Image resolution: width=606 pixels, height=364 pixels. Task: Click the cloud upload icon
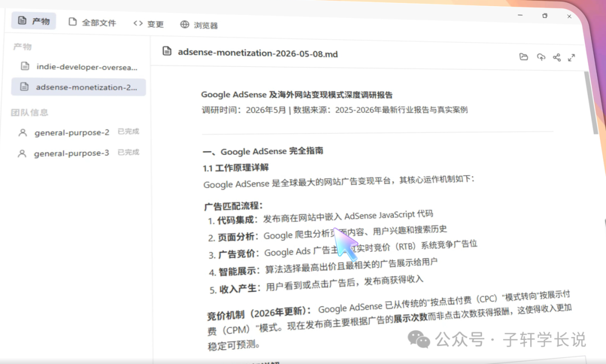pos(541,57)
